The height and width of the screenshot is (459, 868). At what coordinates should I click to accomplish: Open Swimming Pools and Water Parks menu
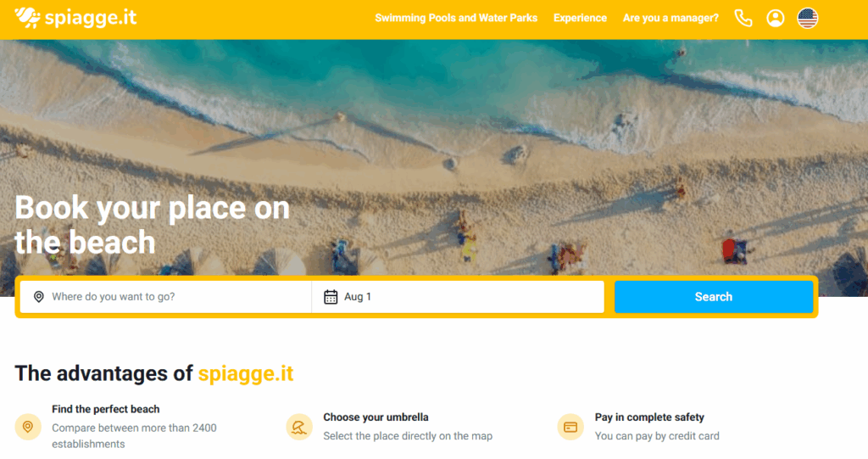click(x=456, y=18)
